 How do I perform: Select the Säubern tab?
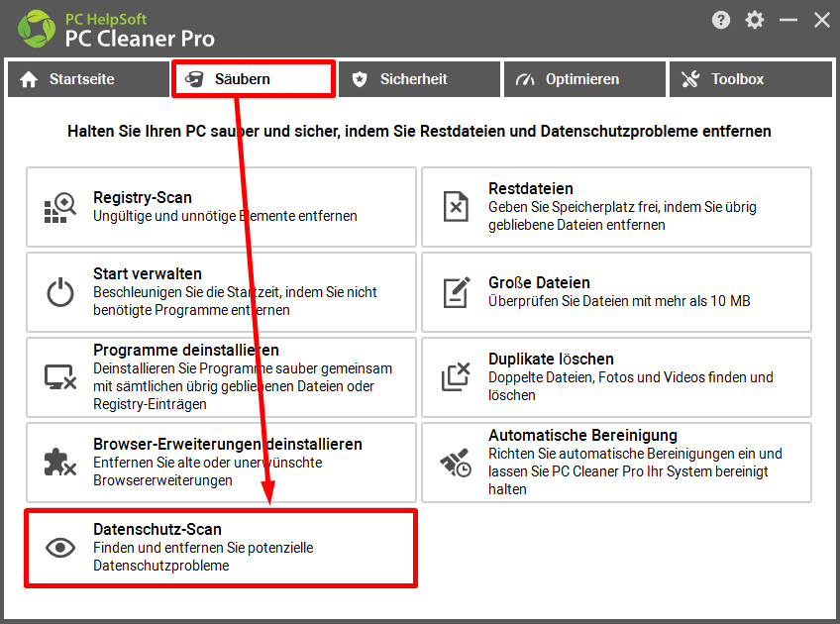tap(254, 79)
